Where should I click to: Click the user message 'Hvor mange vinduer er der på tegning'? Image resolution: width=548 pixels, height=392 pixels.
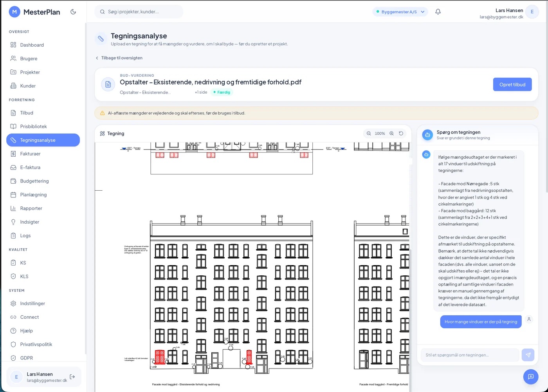481,322
